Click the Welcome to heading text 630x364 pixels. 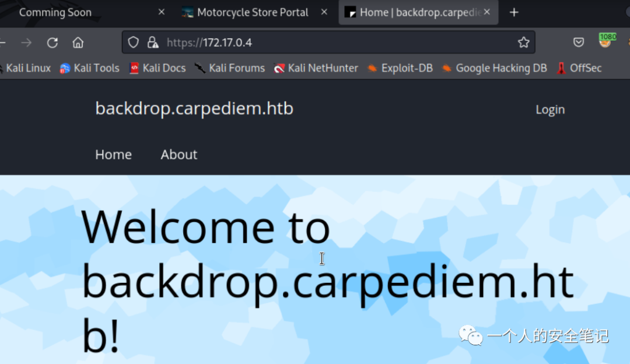pos(206,228)
